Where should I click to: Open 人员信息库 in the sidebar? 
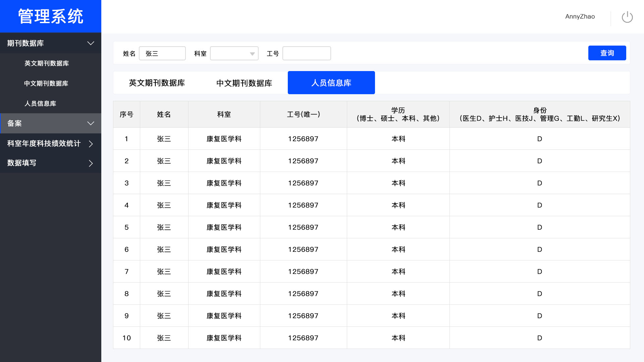[x=40, y=104]
